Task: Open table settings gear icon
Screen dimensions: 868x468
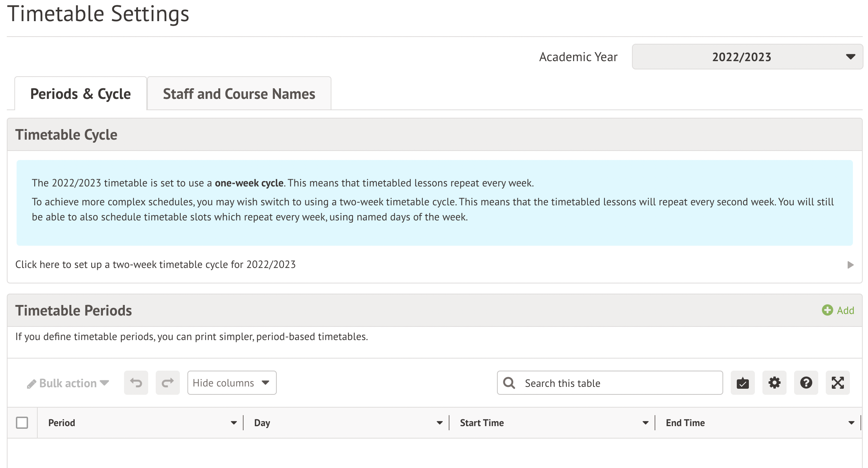Action: (x=774, y=383)
